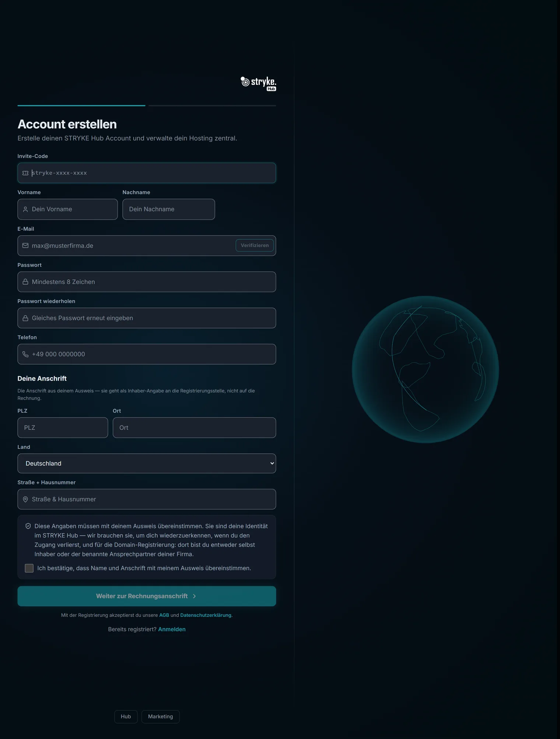560x739 pixels.
Task: Check the Ausweis confirmation checkbox
Action: [29, 568]
